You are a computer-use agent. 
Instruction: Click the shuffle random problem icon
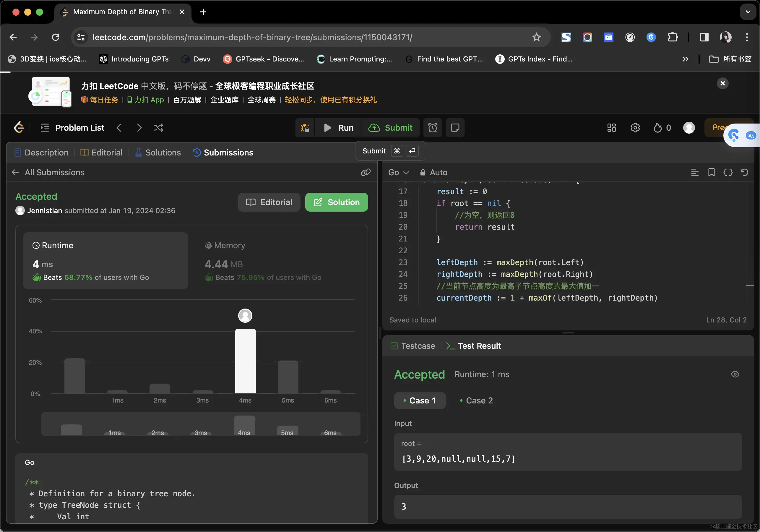[x=158, y=128]
